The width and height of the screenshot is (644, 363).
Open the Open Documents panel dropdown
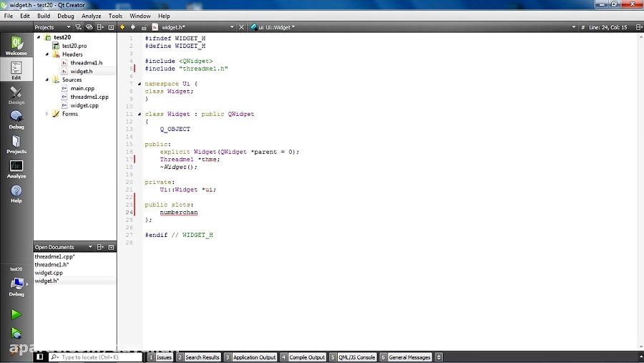pos(90,247)
